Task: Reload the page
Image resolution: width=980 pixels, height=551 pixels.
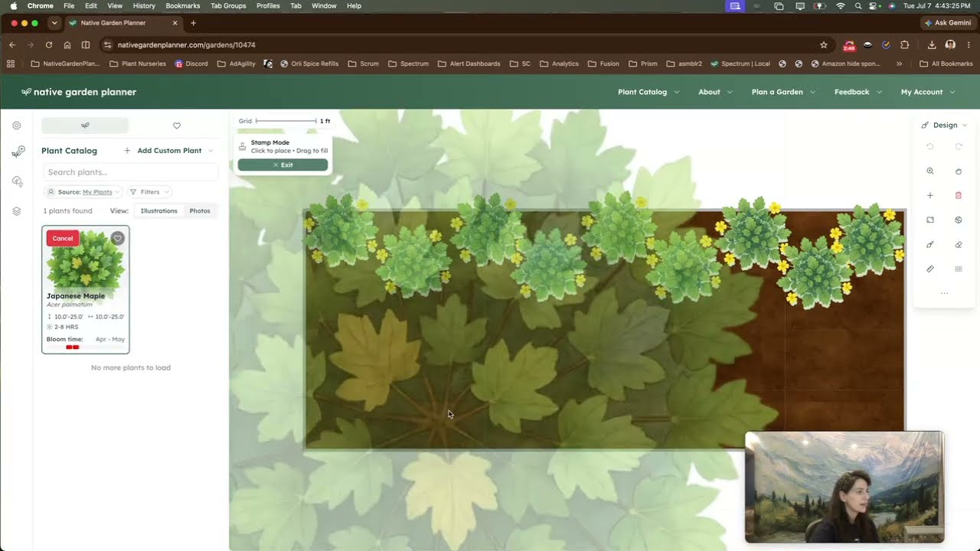Action: click(49, 45)
